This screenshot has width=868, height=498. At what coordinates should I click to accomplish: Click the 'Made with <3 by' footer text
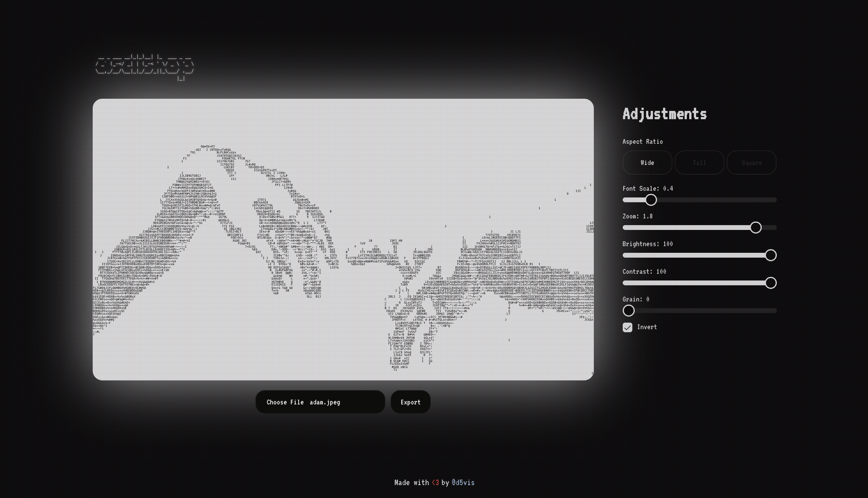(x=422, y=482)
